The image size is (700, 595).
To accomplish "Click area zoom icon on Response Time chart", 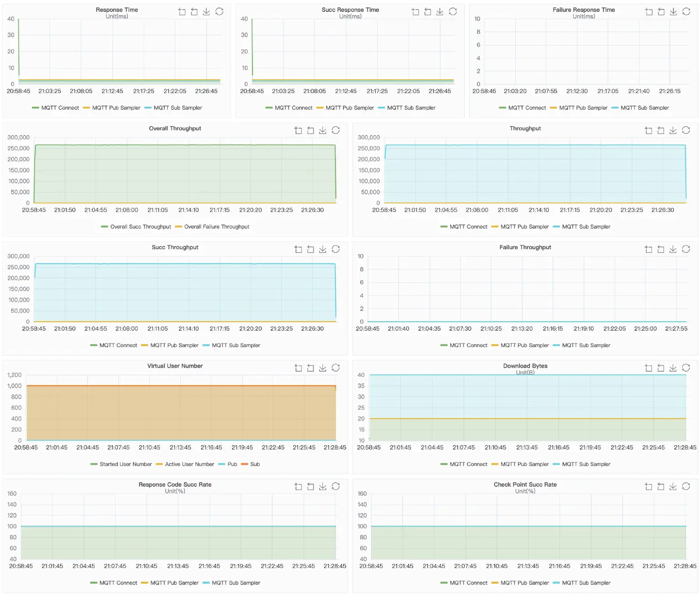I will coord(182,12).
